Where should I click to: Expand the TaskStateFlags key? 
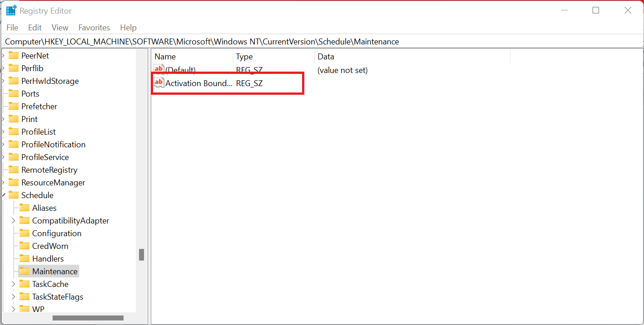pos(14,297)
